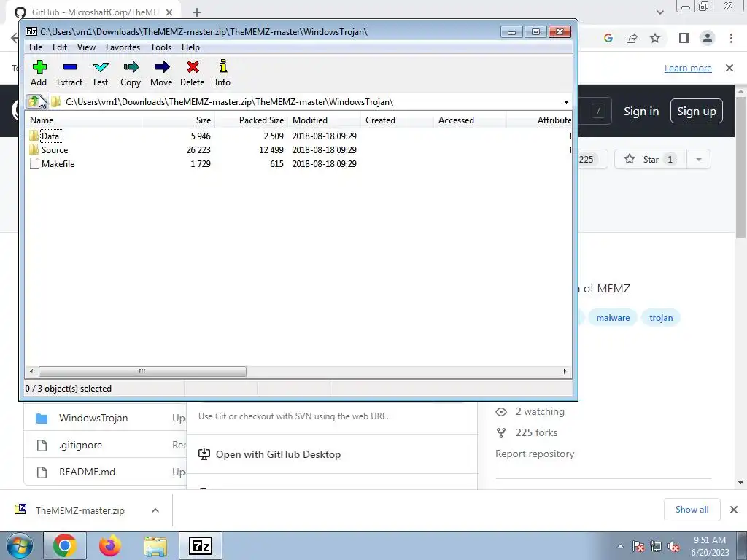This screenshot has height=560, width=747.
Task: Click the Add toolbar icon in 7-Zip
Action: (x=39, y=67)
